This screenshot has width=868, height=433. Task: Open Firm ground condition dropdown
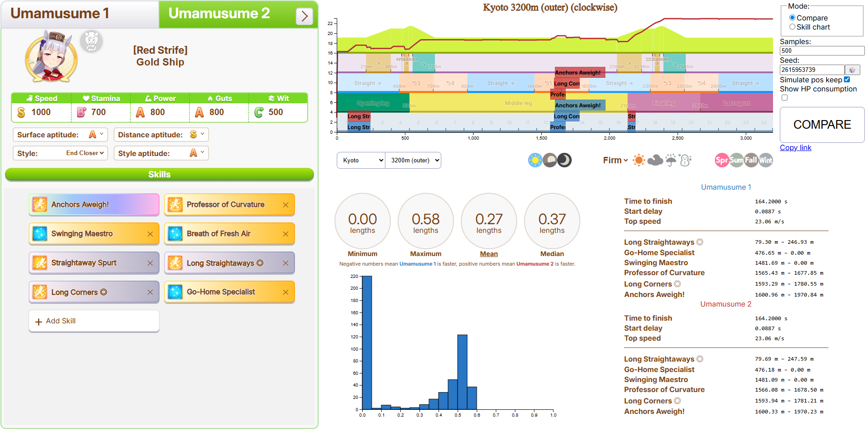[x=615, y=160]
